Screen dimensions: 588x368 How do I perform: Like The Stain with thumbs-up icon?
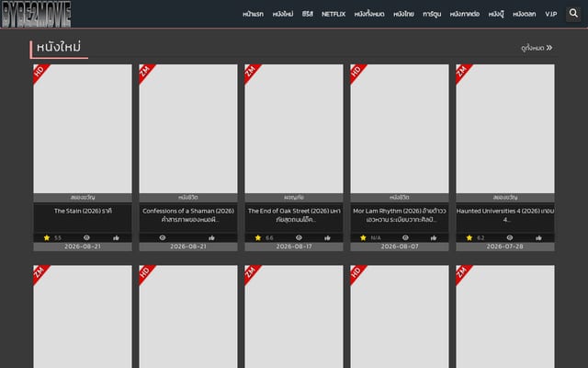click(x=116, y=237)
